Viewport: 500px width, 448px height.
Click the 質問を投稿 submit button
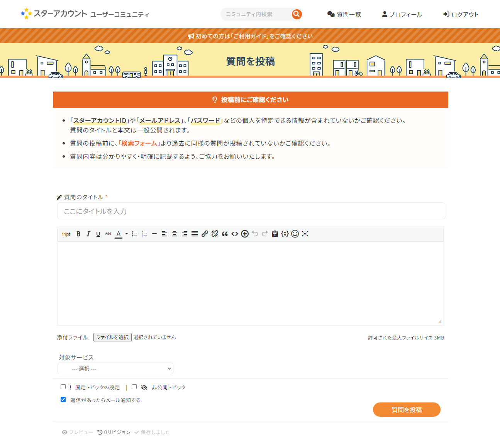click(x=407, y=410)
